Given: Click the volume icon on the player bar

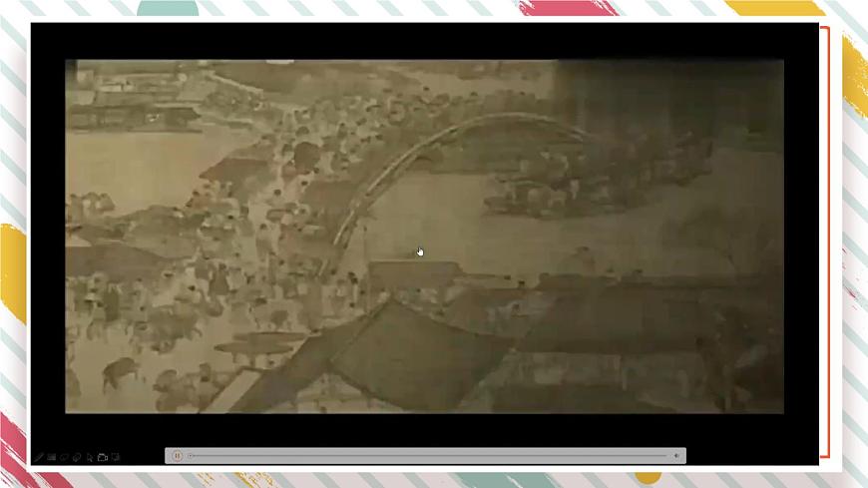Looking at the screenshot, I should [676, 456].
